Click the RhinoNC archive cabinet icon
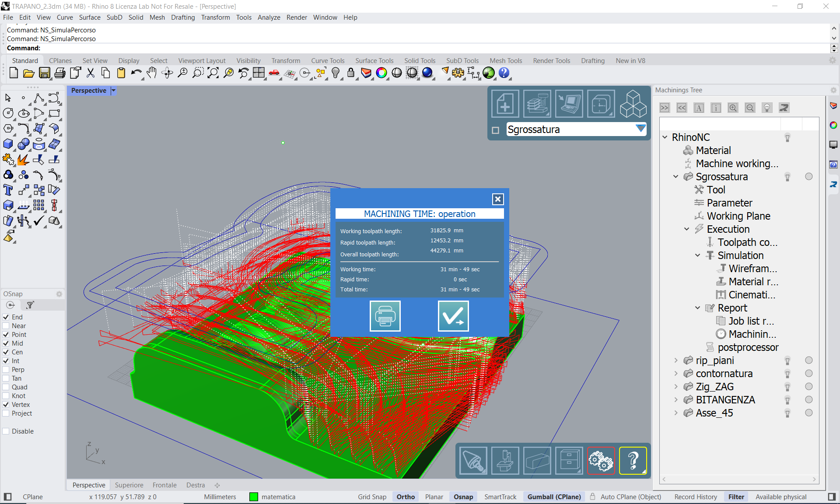The image size is (840, 504). (x=569, y=461)
